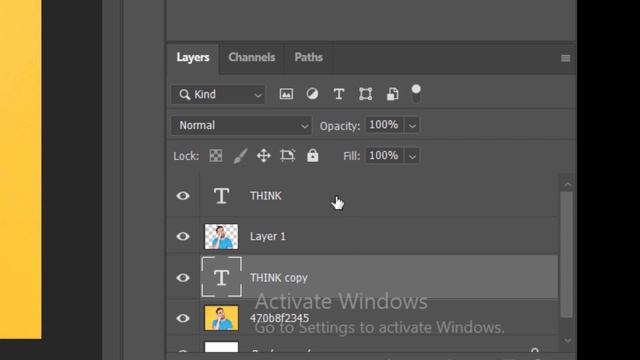Viewport: 640px width, 360px height.
Task: Hide Layer 1 visibility
Action: point(183,236)
